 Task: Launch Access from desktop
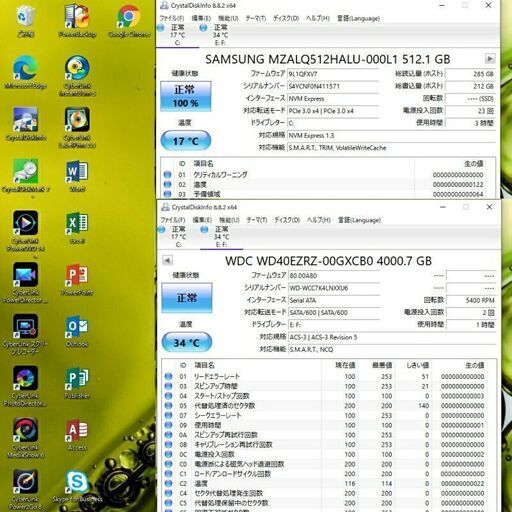77,435
